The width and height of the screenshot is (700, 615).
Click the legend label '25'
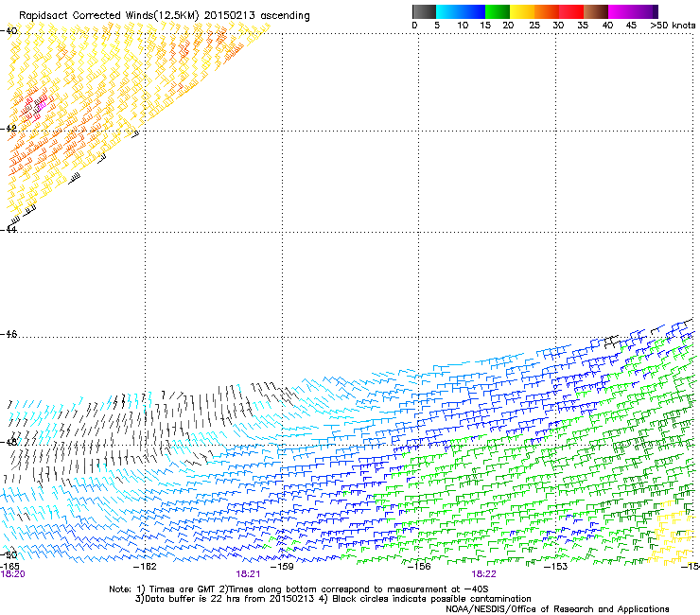pos(534,26)
